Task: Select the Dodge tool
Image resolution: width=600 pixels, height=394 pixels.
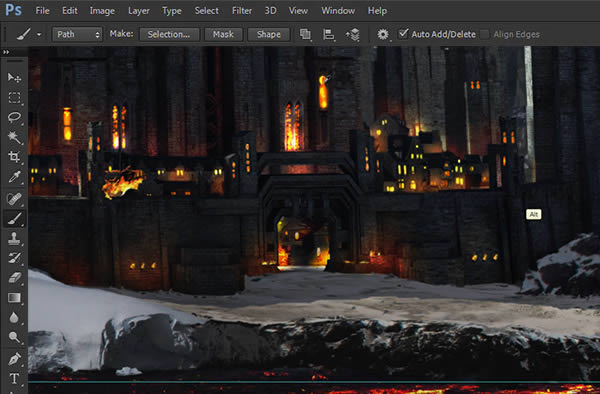Action: point(14,337)
